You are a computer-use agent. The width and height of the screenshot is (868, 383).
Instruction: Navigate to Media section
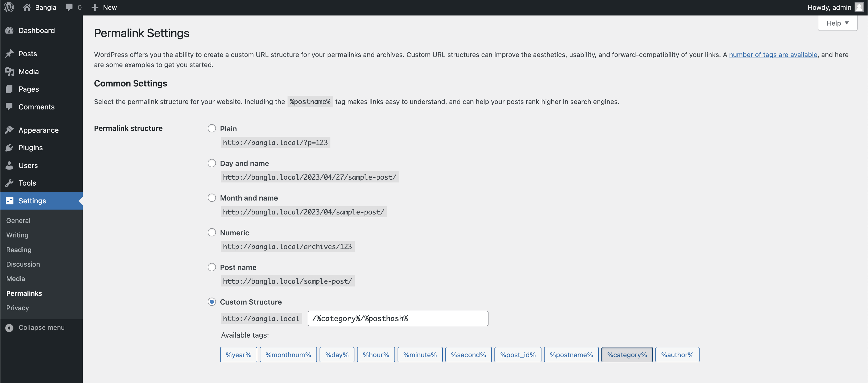pyautogui.click(x=28, y=71)
